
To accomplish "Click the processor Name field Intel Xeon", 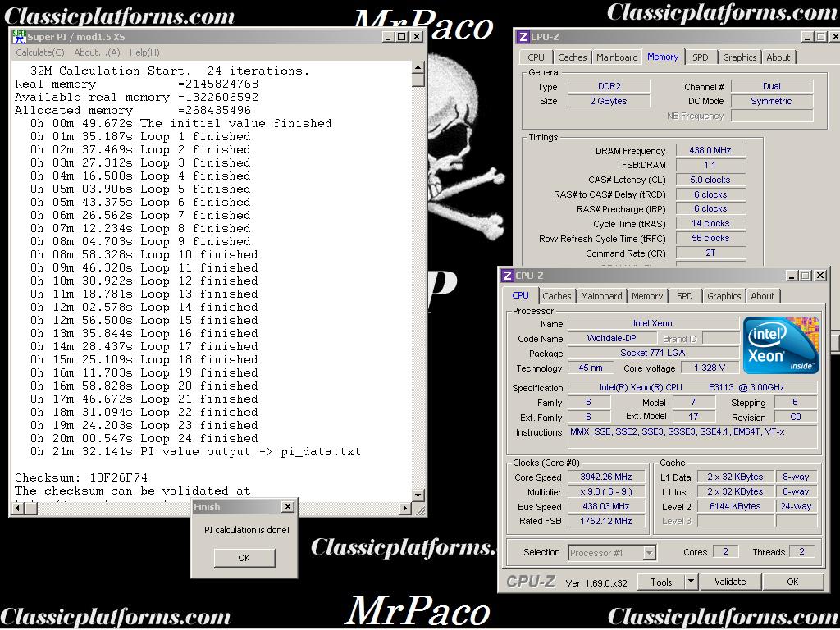I will coord(653,323).
